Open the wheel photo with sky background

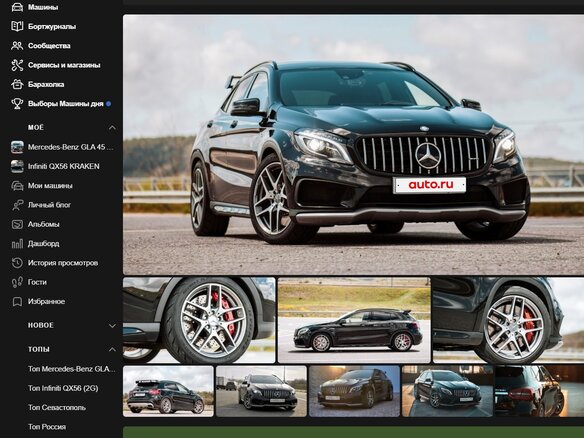pos(508,320)
